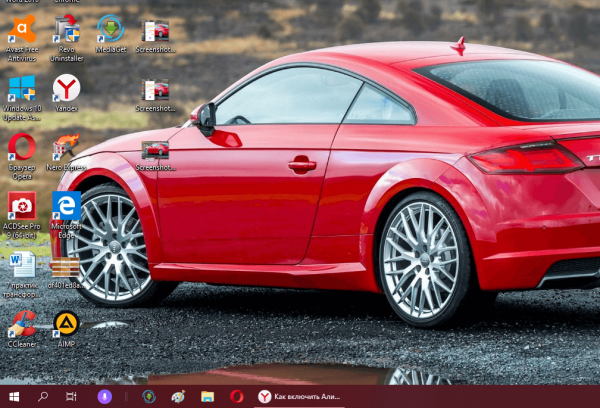Select the df401ed8a... image file

(65, 273)
